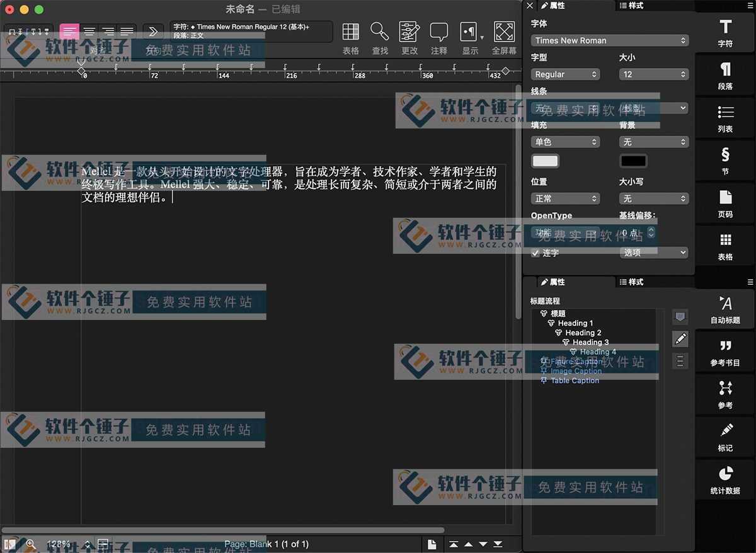The height and width of the screenshot is (553, 756).
Task: Click the pencil edit icon beside title flow
Action: [x=680, y=339]
